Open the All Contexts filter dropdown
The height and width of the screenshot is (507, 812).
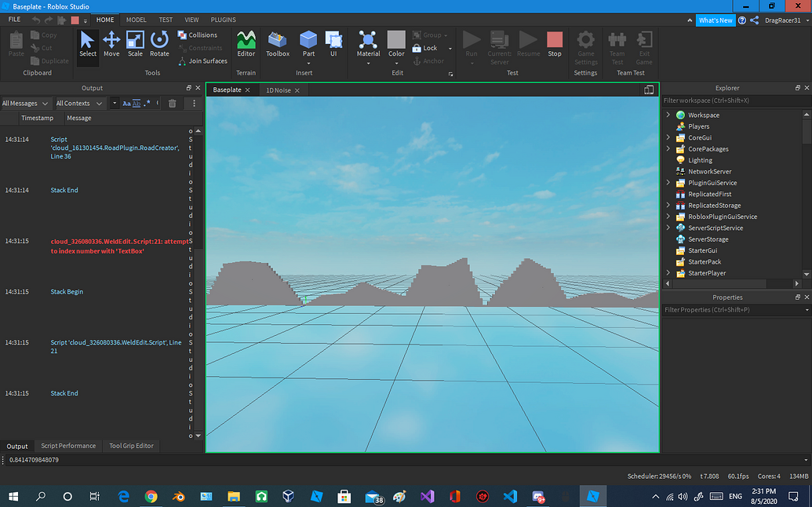coord(78,103)
